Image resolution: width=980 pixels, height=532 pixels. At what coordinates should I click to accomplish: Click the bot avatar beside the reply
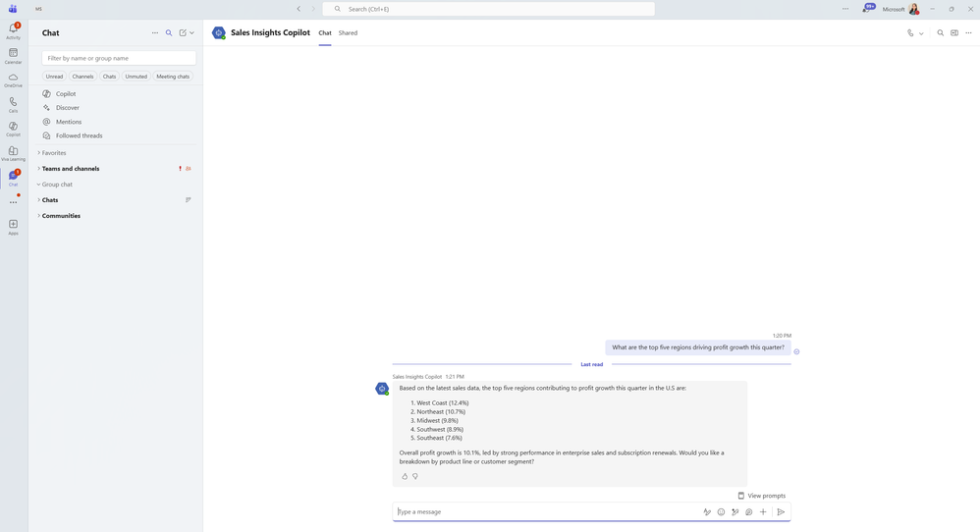(x=382, y=389)
